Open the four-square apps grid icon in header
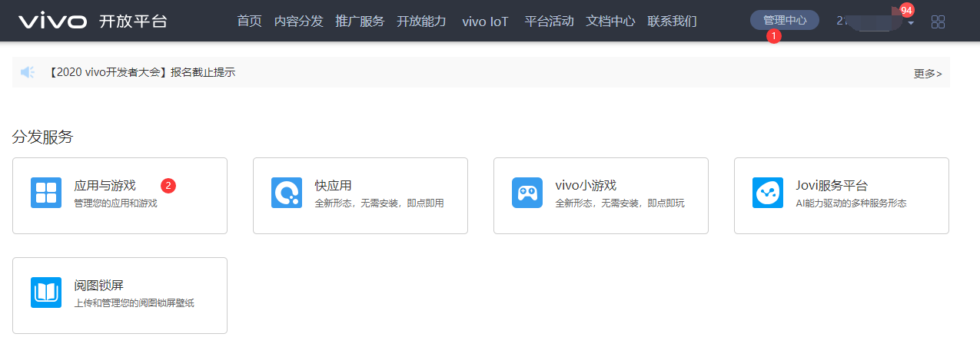The width and height of the screenshot is (980, 357). pos(938,21)
